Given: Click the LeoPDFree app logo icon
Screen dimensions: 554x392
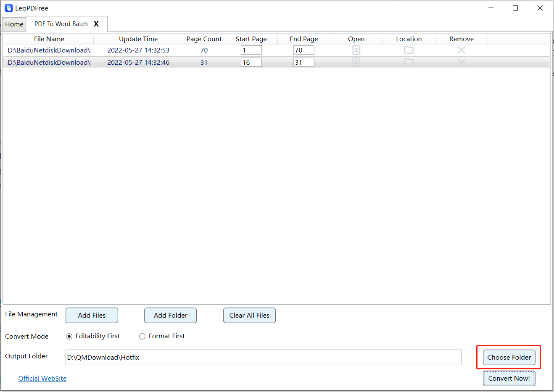Looking at the screenshot, I should pyautogui.click(x=8, y=8).
